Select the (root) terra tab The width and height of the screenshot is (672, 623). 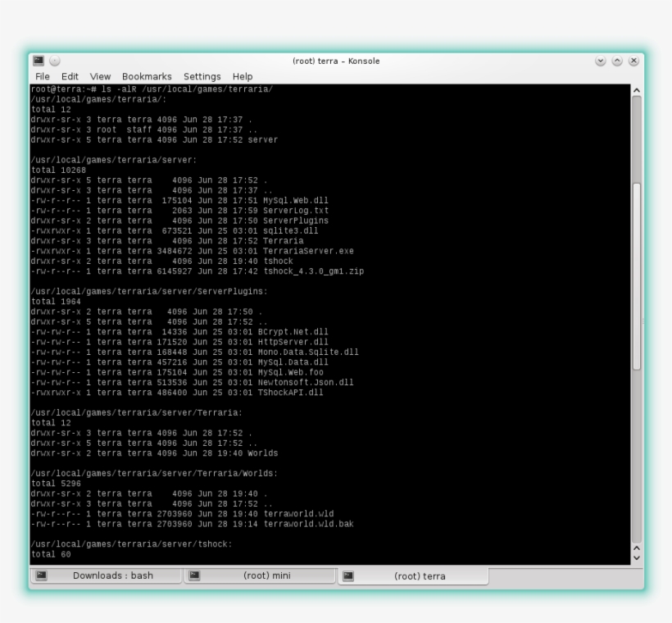click(x=420, y=576)
